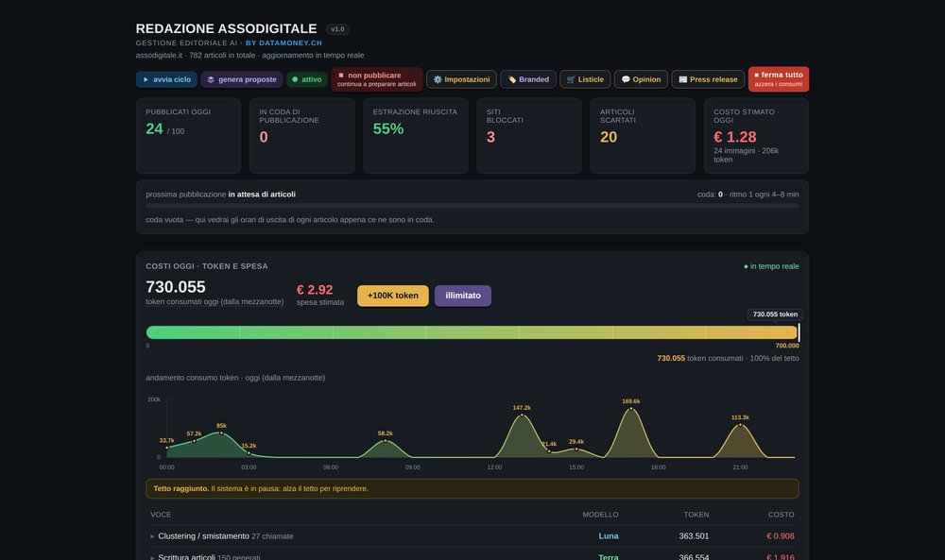
Task: Select the 147.2k point on the chart
Action: [x=522, y=415]
